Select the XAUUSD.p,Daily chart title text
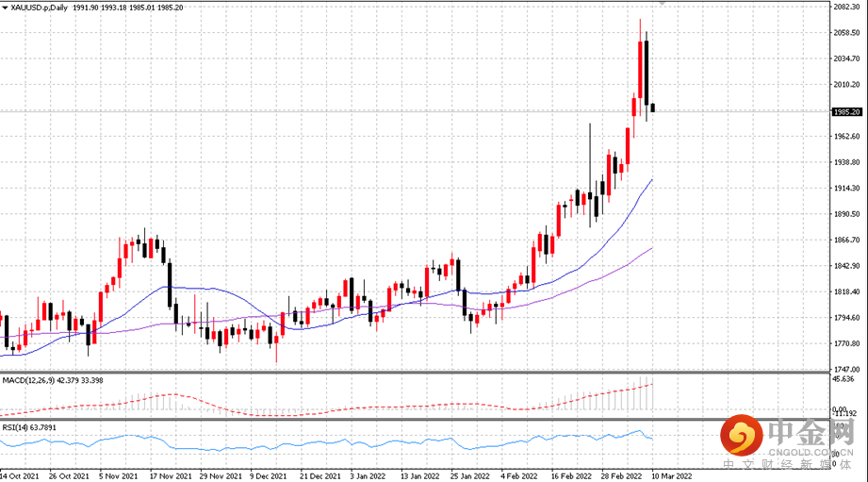The image size is (868, 482). pos(39,8)
